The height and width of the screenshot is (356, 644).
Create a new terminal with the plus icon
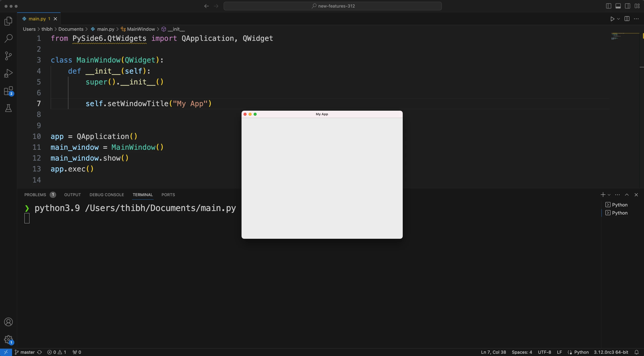tap(602, 194)
